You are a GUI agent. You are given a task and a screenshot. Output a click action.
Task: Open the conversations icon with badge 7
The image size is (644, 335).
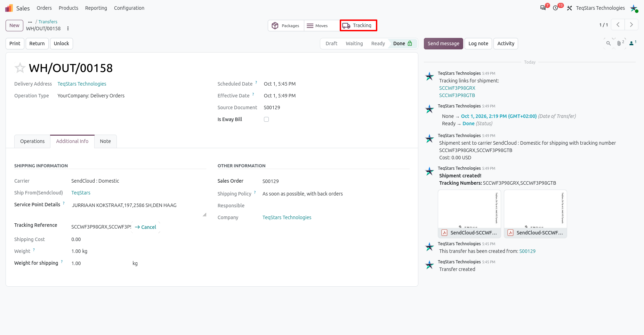tap(543, 8)
